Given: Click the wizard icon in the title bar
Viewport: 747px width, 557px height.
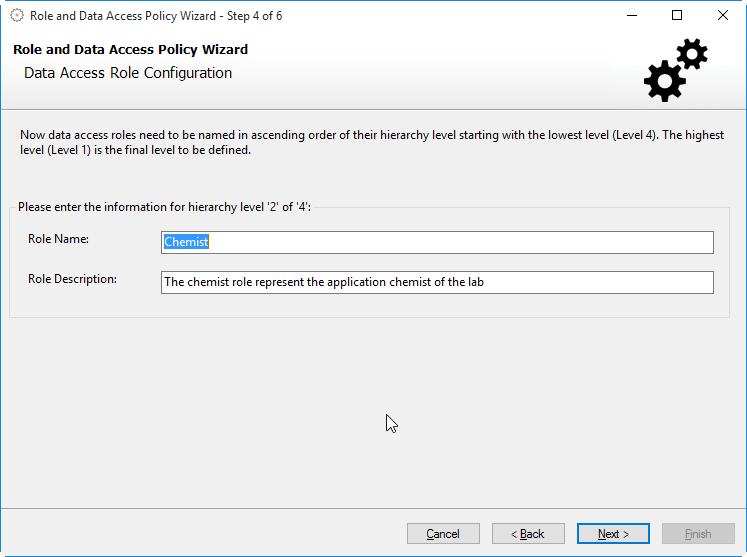Looking at the screenshot, I should tap(17, 15).
